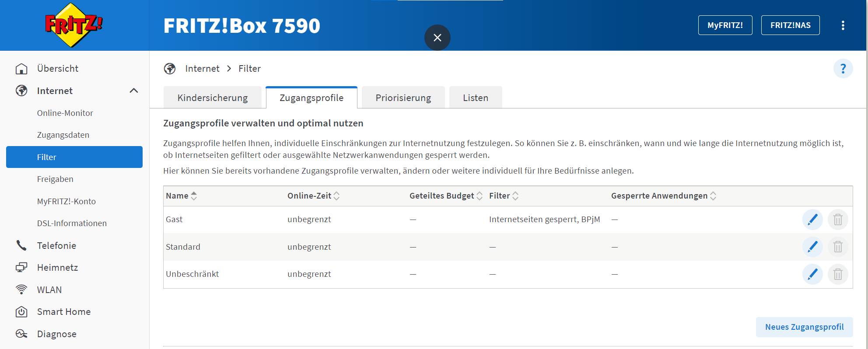The image size is (868, 349).
Task: Click the FRITZ!NAS header button
Action: pos(790,25)
